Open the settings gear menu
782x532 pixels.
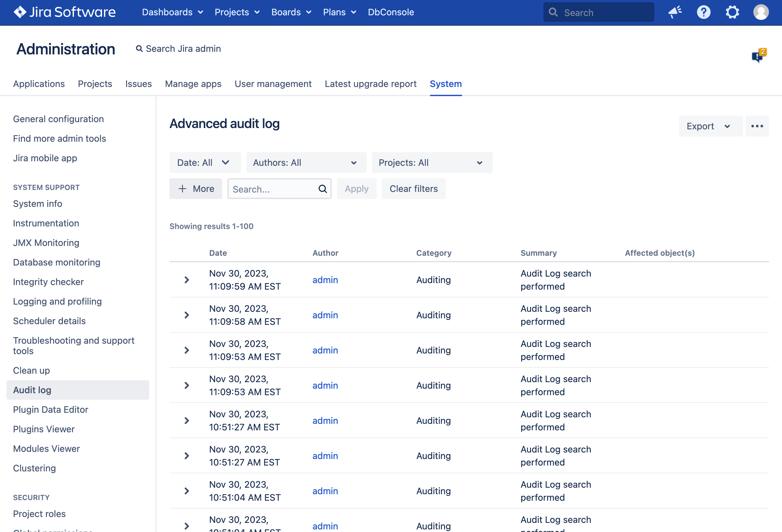[732, 12]
